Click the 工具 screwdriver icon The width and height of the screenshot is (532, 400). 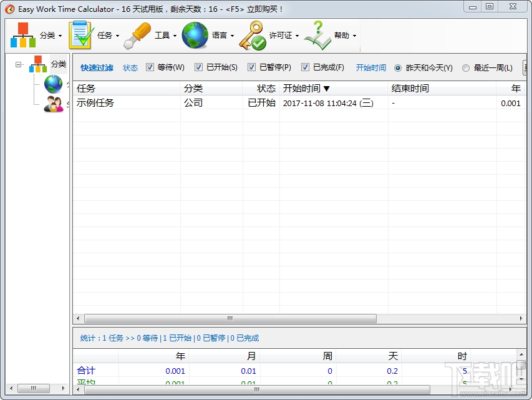pos(137,36)
